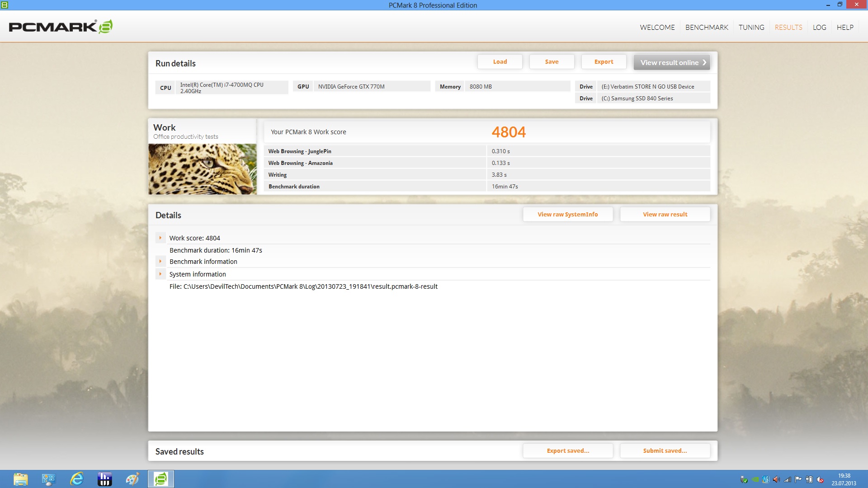Open File Explorer from the taskbar

click(21, 479)
